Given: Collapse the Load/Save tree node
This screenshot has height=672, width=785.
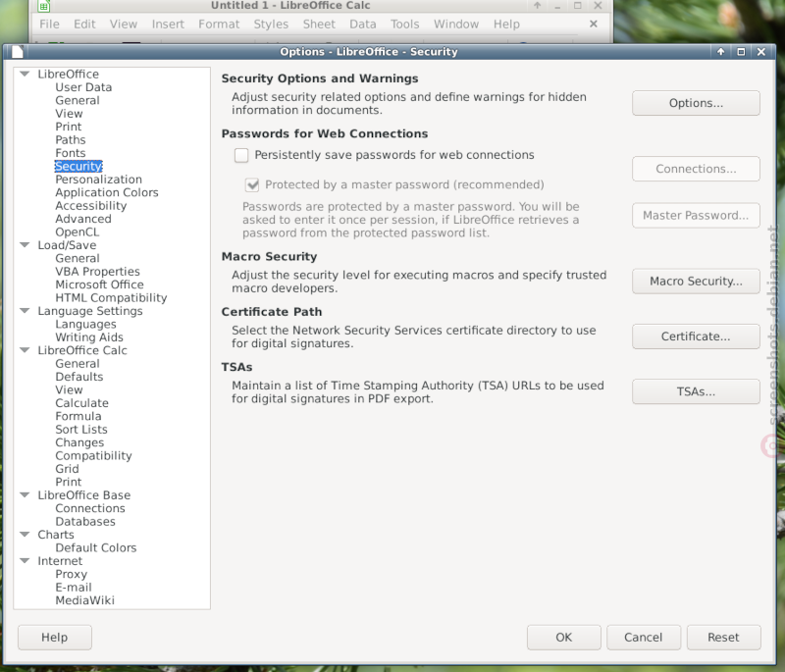Looking at the screenshot, I should click(25, 245).
